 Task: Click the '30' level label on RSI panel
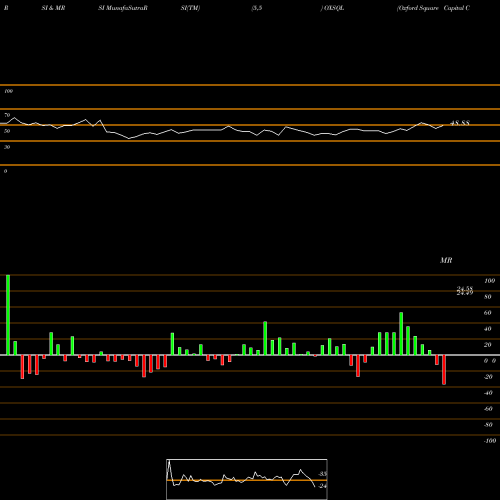pos(7,147)
